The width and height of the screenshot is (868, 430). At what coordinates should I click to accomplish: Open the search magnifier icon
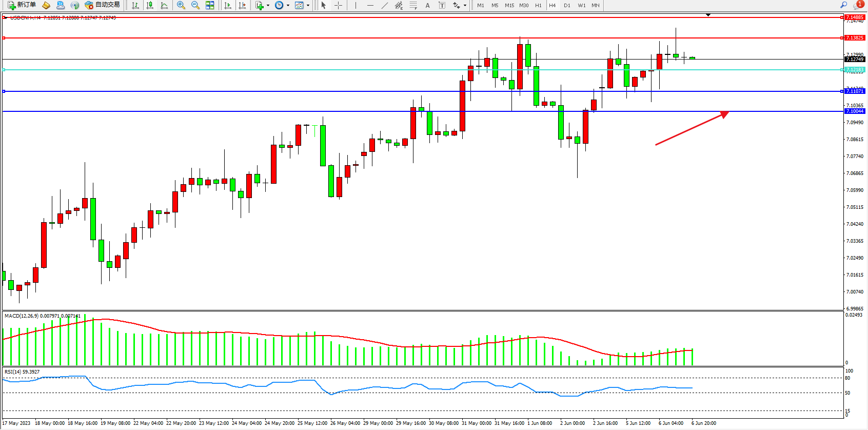843,5
